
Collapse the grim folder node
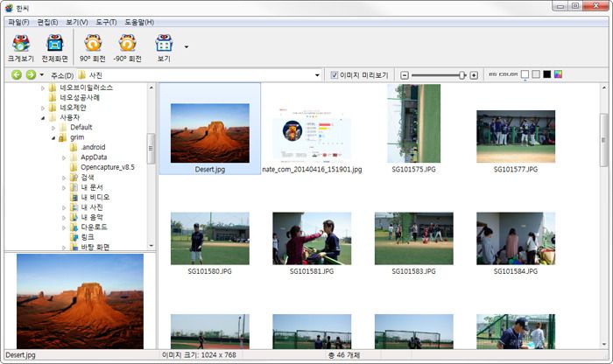[53, 137]
